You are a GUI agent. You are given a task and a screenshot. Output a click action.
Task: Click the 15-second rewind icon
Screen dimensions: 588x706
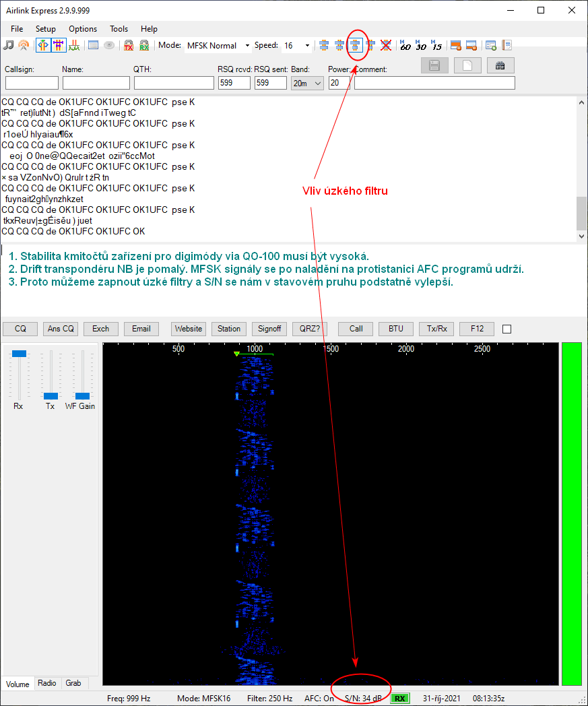coord(436,46)
